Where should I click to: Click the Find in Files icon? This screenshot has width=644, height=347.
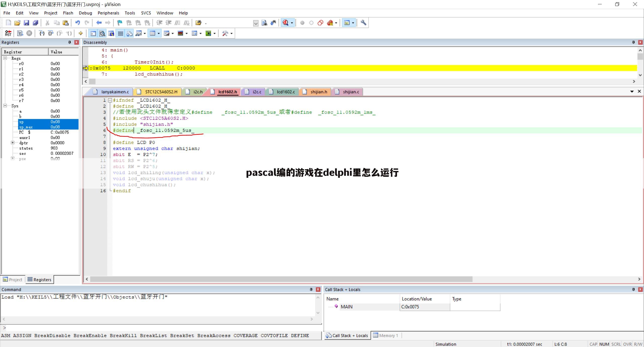click(198, 23)
